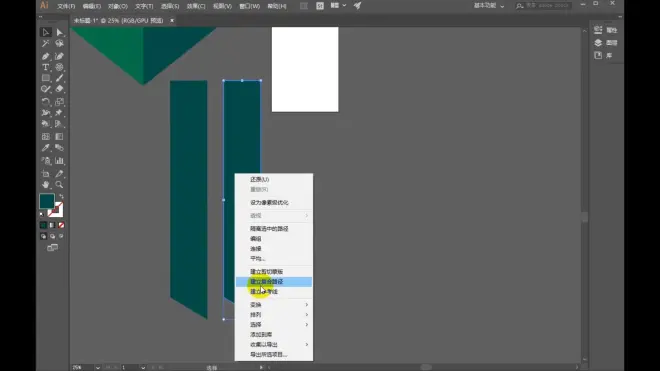The image size is (660, 371).
Task: Choose the Eraser tool
Action: tap(59, 89)
